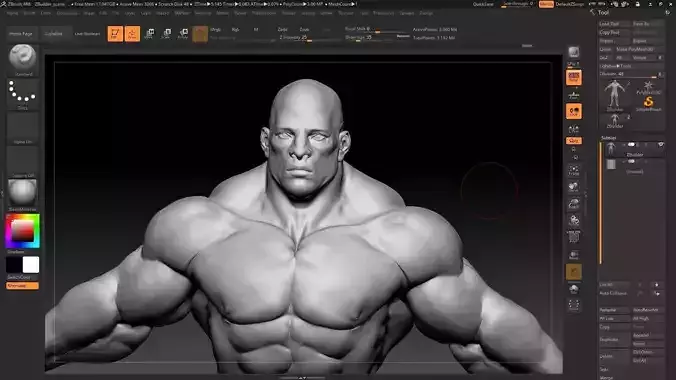The height and width of the screenshot is (380, 676).
Task: Click the Delete subtool button
Action: tap(615, 356)
